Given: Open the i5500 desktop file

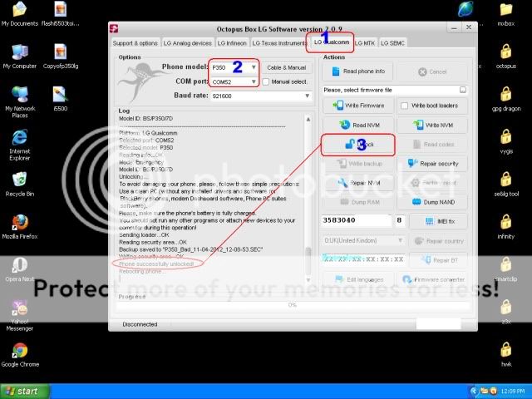Looking at the screenshot, I should tap(61, 99).
